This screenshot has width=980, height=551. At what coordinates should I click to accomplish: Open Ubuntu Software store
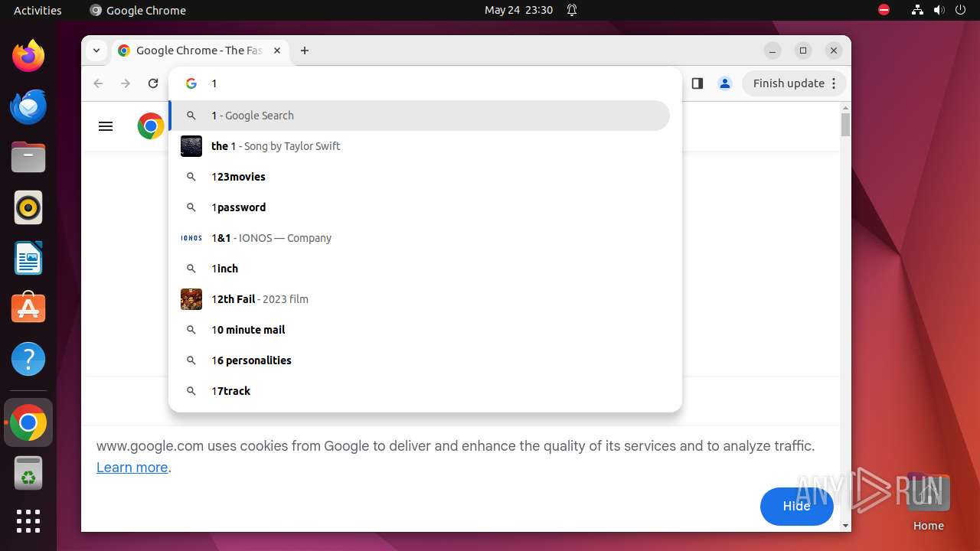[x=28, y=308]
